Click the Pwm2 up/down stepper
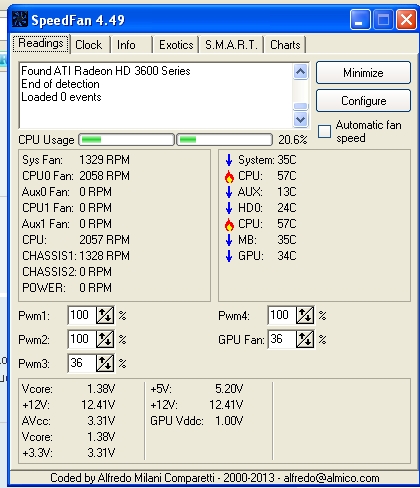Image resolution: width=420 pixels, height=488 pixels. 105,339
